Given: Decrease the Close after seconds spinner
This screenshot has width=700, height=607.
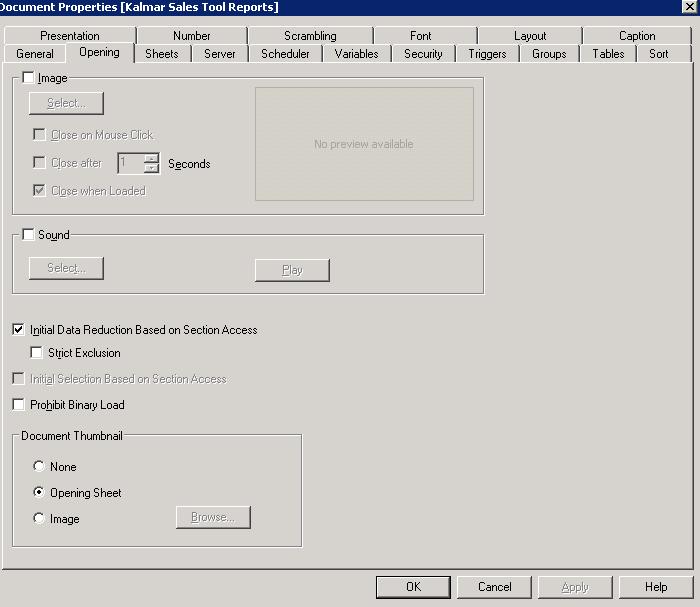Looking at the screenshot, I should (x=152, y=168).
